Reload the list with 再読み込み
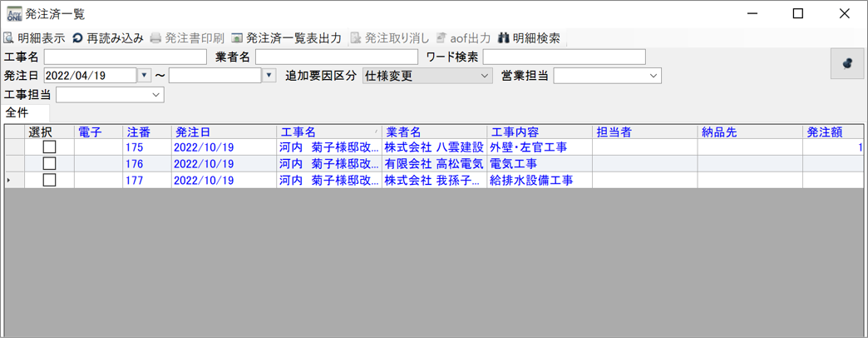 tap(108, 38)
